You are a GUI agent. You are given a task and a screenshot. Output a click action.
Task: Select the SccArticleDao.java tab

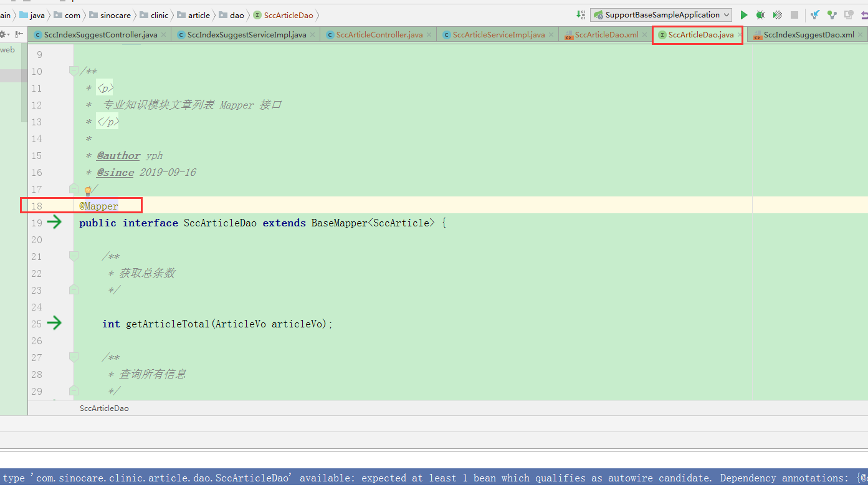(x=700, y=35)
